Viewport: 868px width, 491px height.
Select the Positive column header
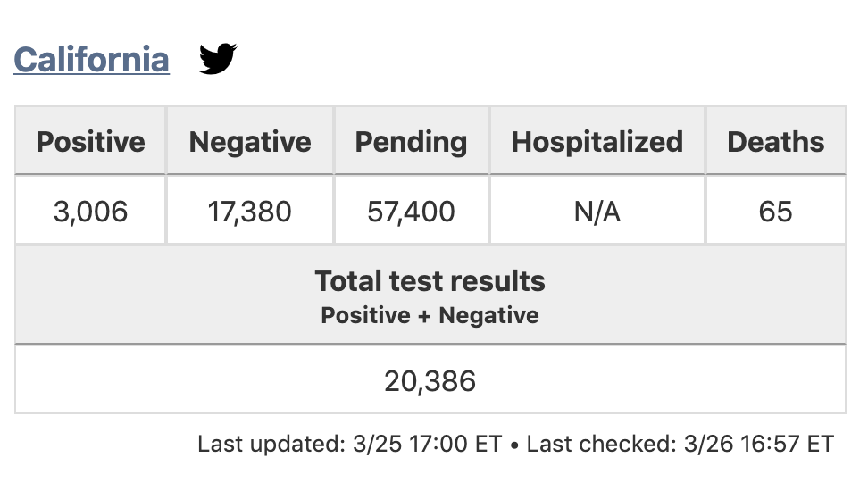coord(91,141)
